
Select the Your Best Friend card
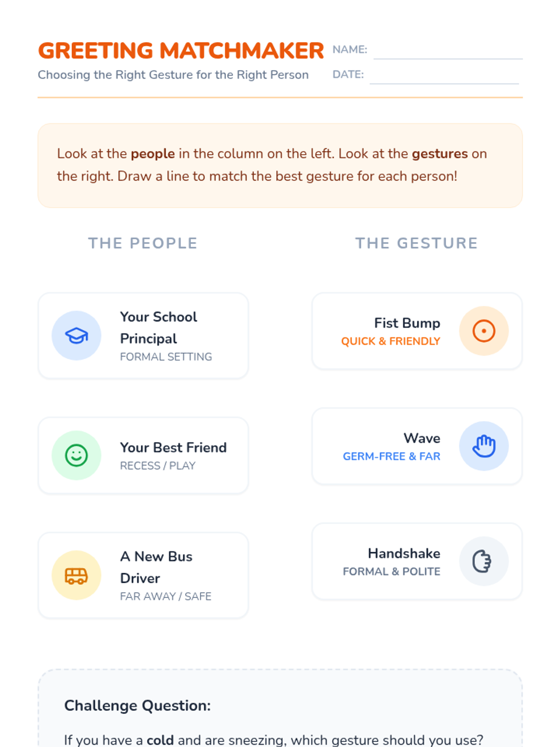143,455
